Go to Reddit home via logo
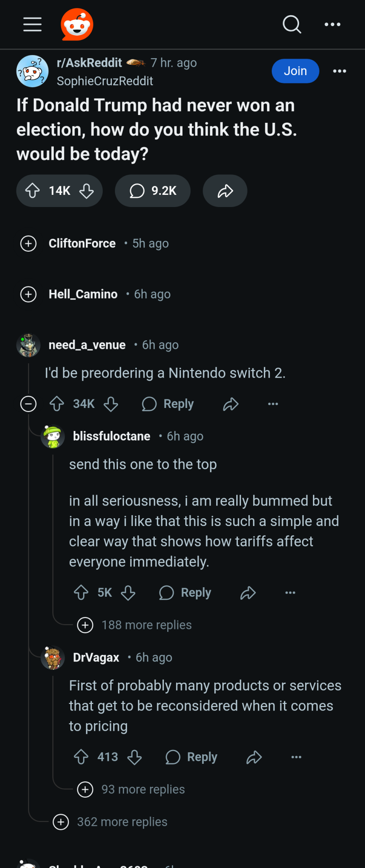This screenshot has width=365, height=868. [77, 24]
